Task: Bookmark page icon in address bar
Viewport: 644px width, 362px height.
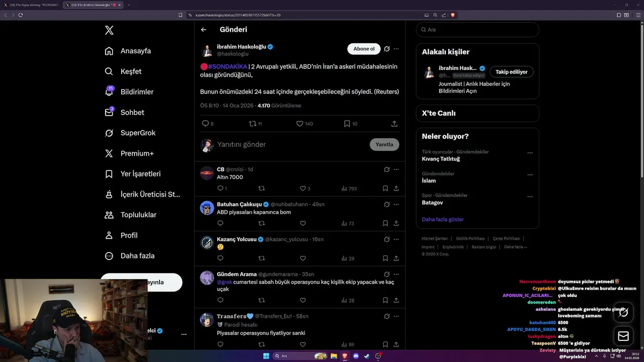Action: [181, 15]
